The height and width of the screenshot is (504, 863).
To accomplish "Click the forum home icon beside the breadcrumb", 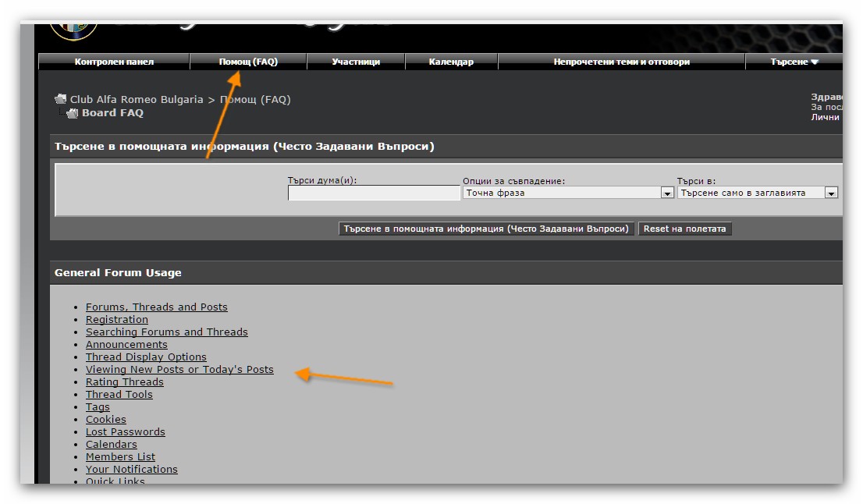I will pos(60,99).
